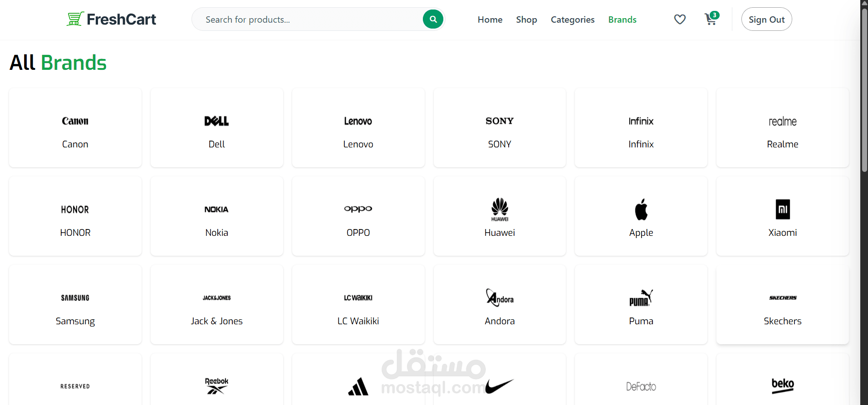Image resolution: width=868 pixels, height=405 pixels.
Task: Click the Puma brand name text
Action: 641,321
